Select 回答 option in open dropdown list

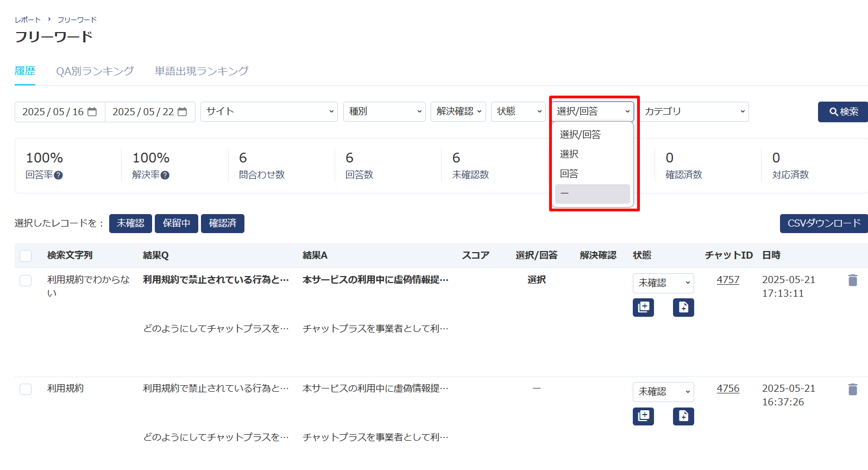pyautogui.click(x=569, y=174)
